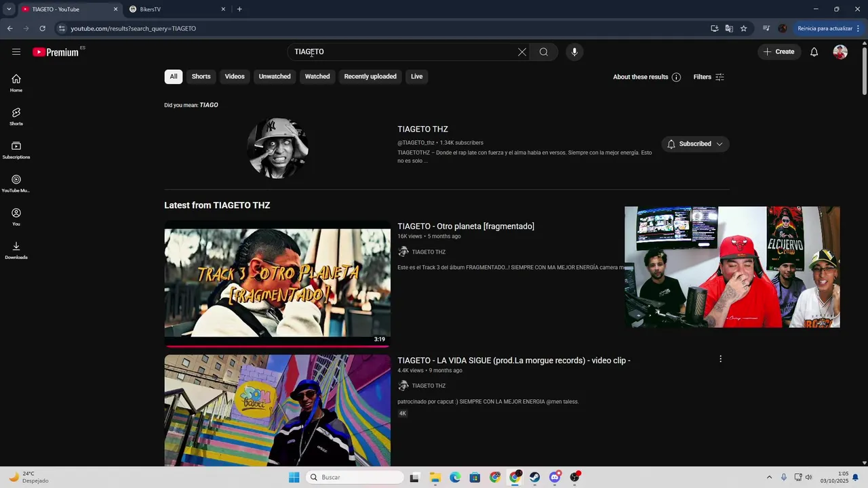Open Steam from the taskbar
This screenshot has height=488, width=868.
click(535, 477)
